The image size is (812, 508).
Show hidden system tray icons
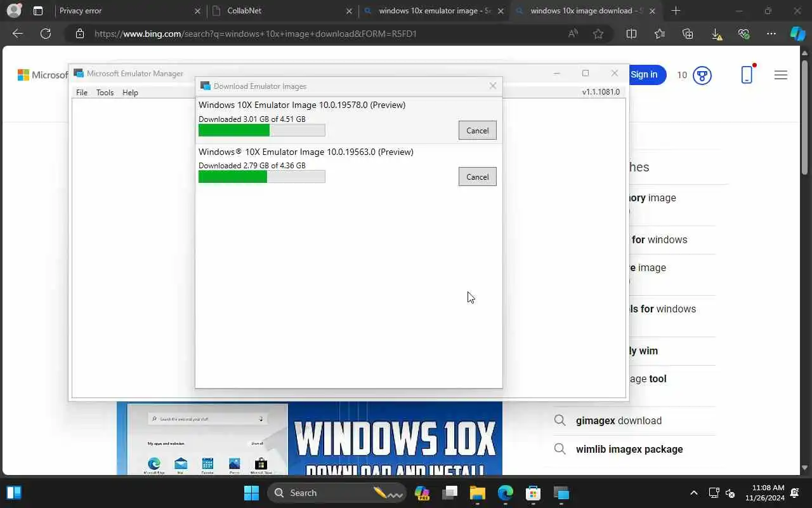point(693,493)
